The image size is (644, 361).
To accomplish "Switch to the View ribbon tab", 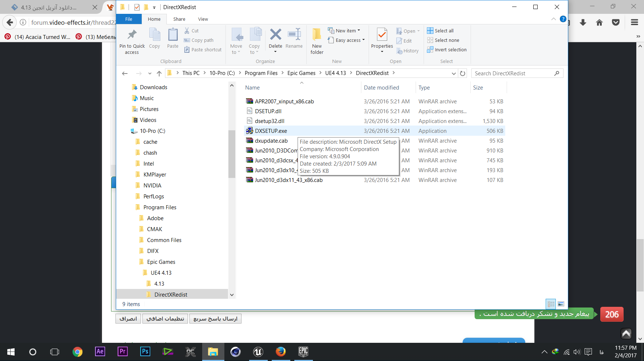I will 203,19.
